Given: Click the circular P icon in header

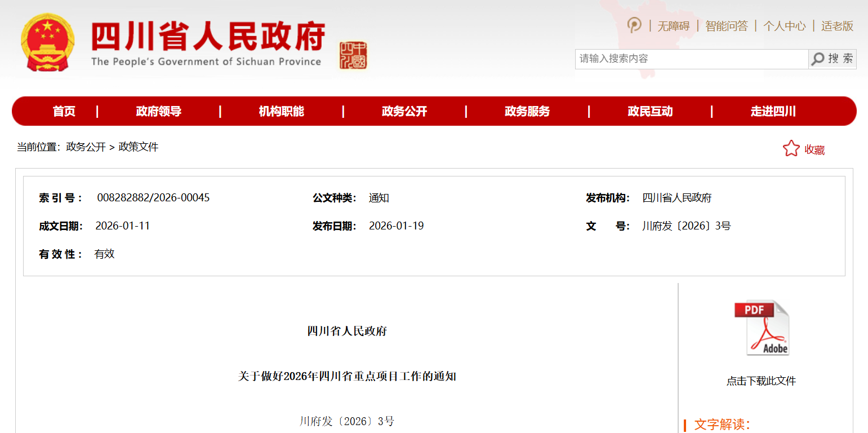Looking at the screenshot, I should tap(634, 25).
